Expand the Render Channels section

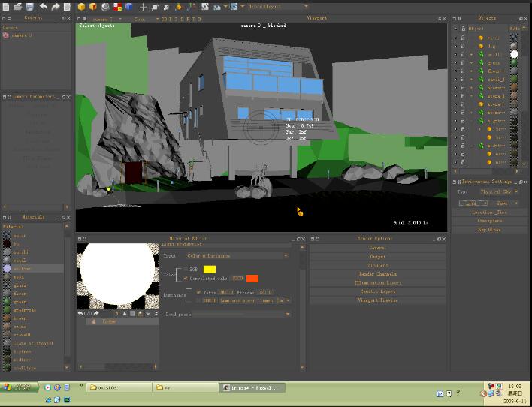point(379,274)
